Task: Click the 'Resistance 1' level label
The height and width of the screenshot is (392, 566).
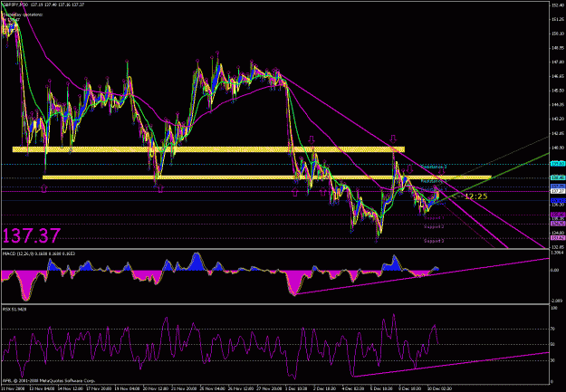Action: point(434,189)
